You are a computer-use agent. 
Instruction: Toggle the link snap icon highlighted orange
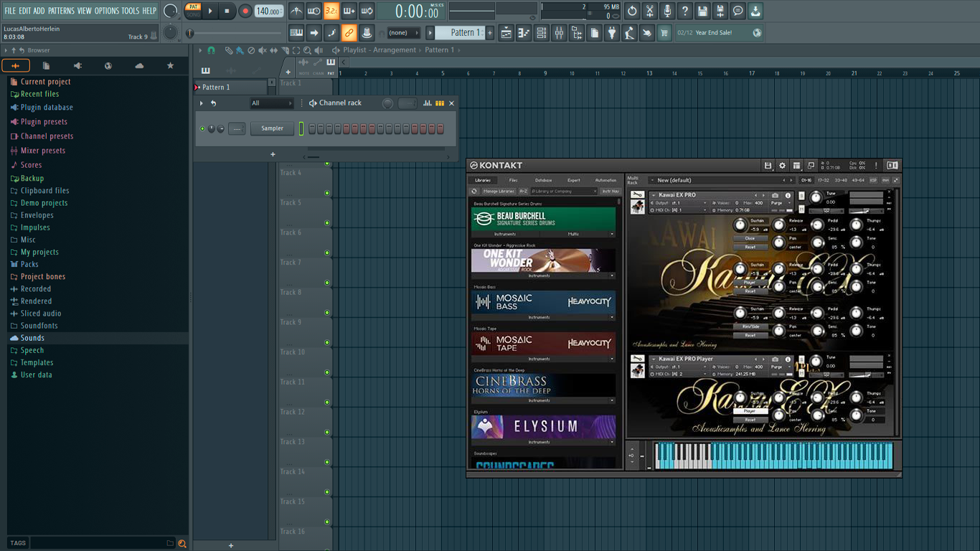349,33
